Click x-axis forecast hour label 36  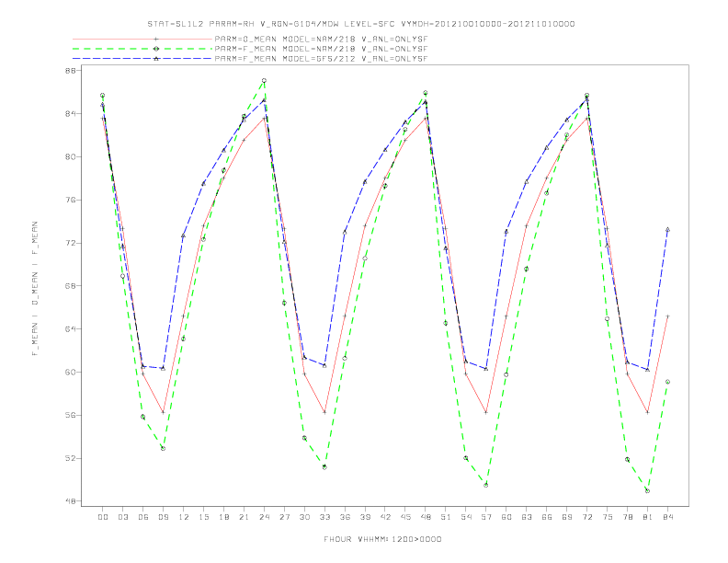point(345,517)
